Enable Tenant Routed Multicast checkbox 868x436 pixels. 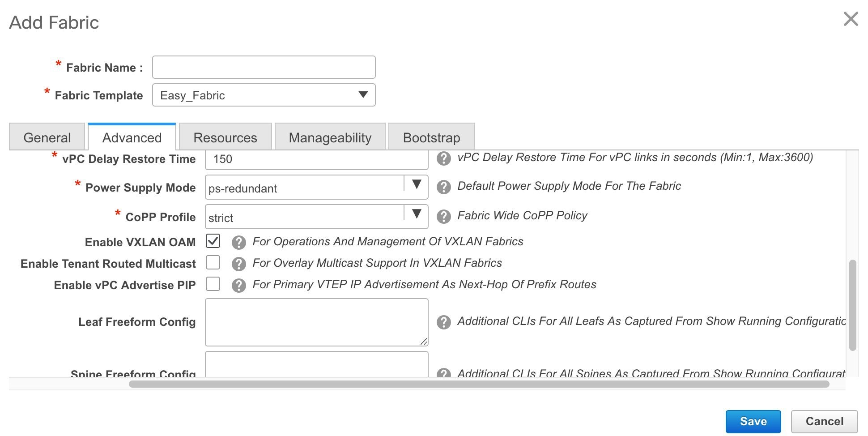[213, 262]
